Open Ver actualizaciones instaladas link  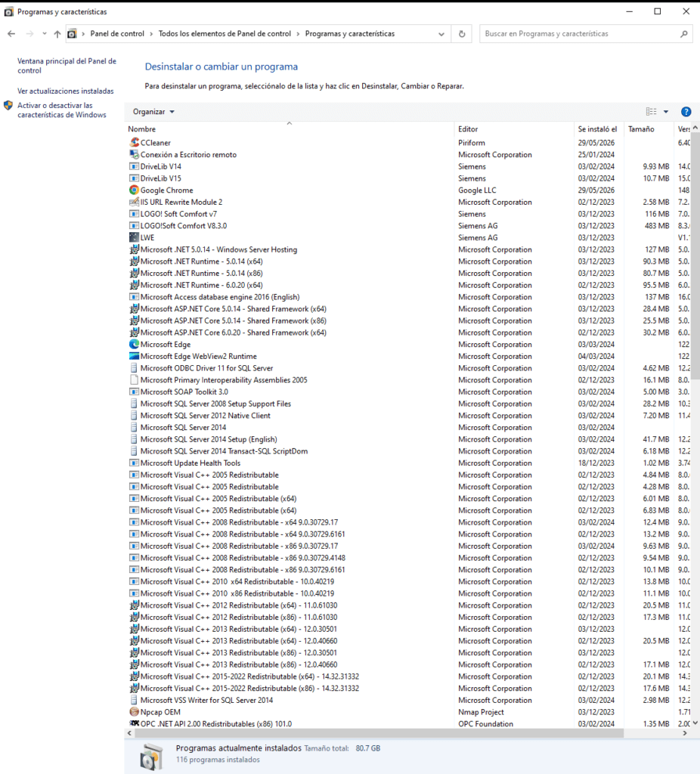pyautogui.click(x=65, y=91)
